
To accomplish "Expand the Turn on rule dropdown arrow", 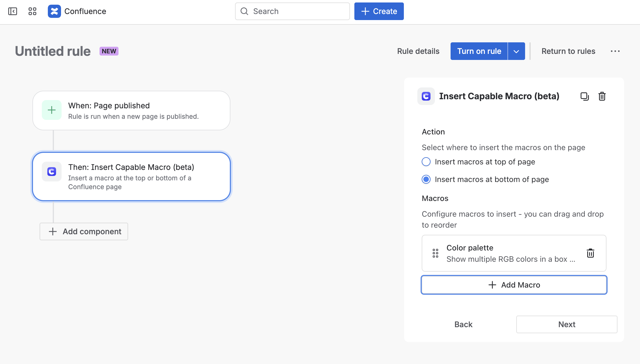I will (x=516, y=51).
